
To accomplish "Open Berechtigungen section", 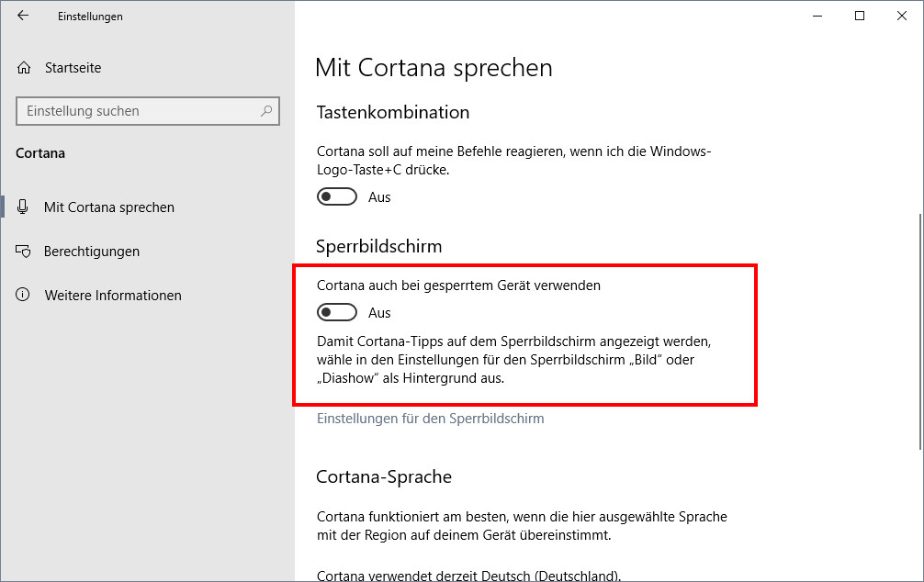I will [x=92, y=252].
